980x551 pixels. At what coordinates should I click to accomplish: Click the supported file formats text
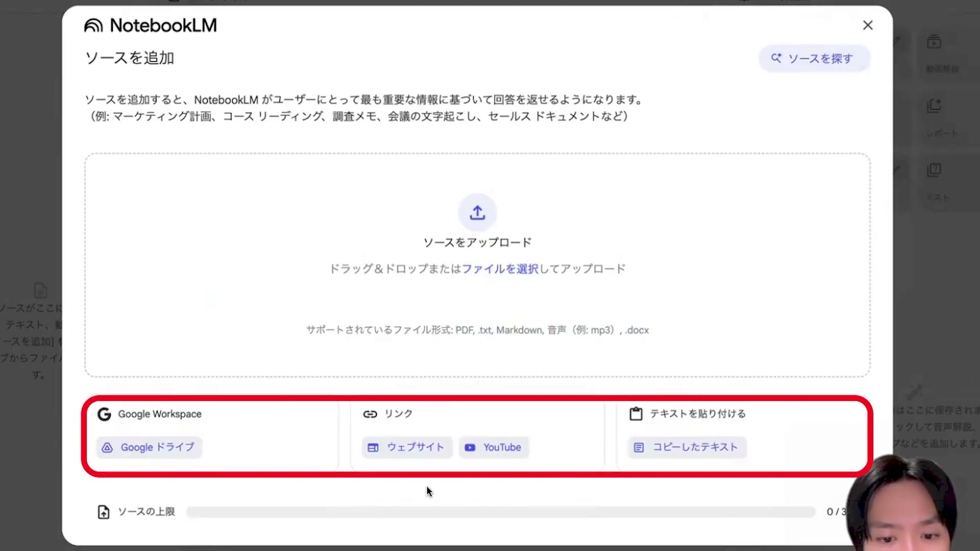(477, 330)
